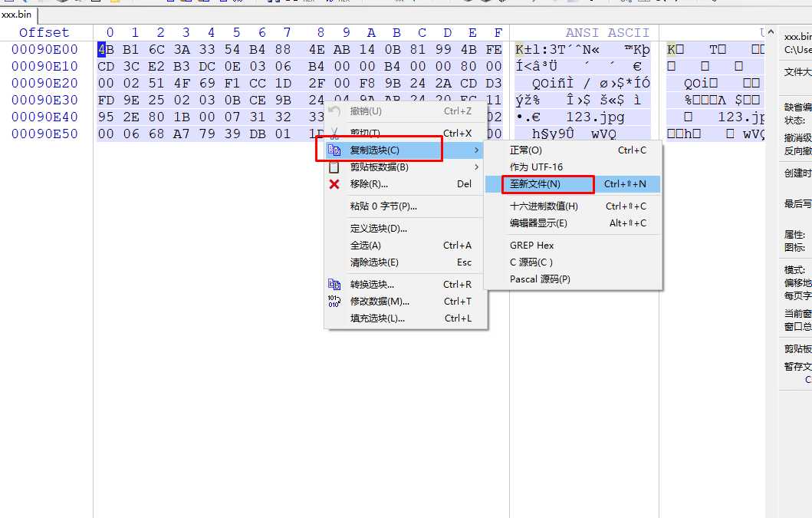The height and width of the screenshot is (518, 812).
Task: Click the scissors icon beside 剪切
Action: [334, 134]
